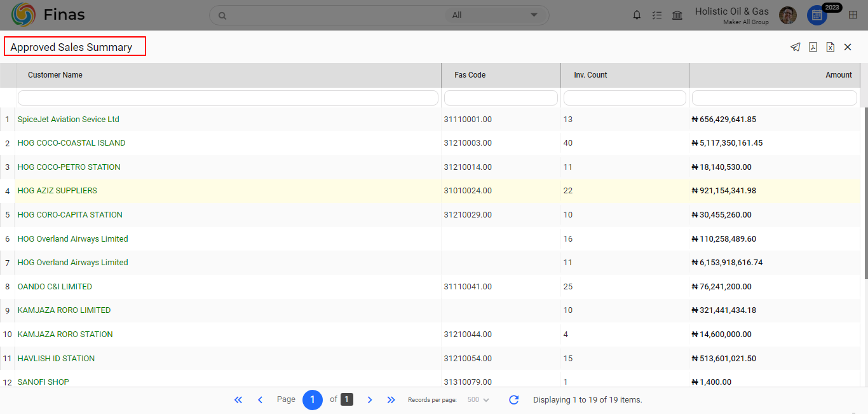Open HOG Overland Airways Limited in row 6

73,239
